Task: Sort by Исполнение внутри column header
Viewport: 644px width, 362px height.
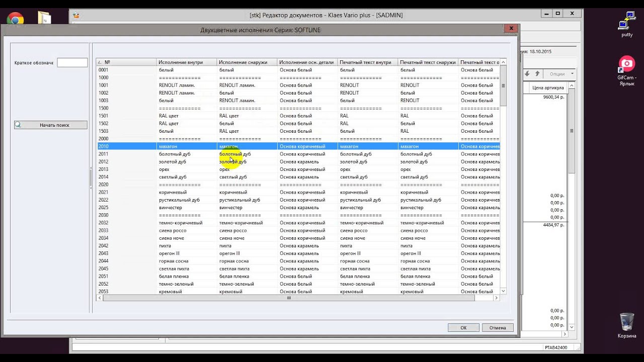Action: click(187, 62)
